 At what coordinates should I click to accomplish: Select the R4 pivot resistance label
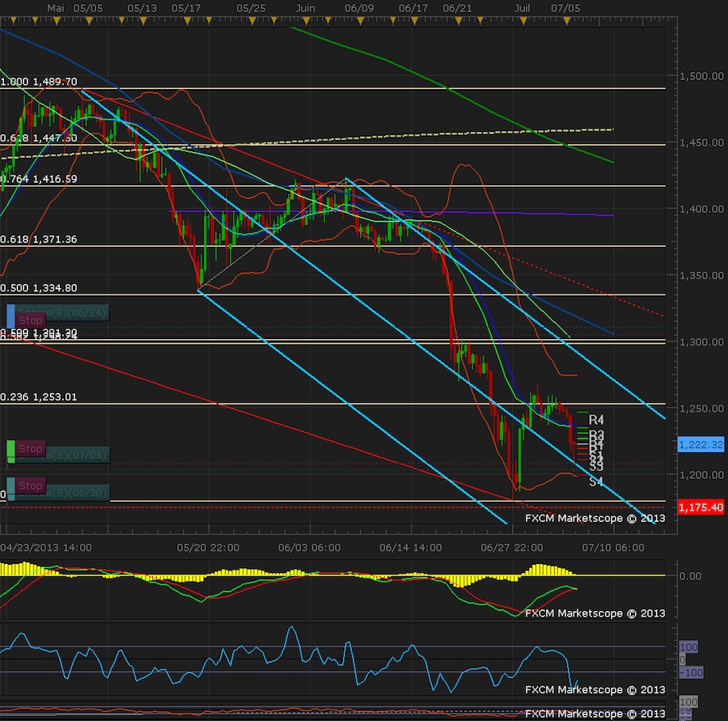point(597,420)
